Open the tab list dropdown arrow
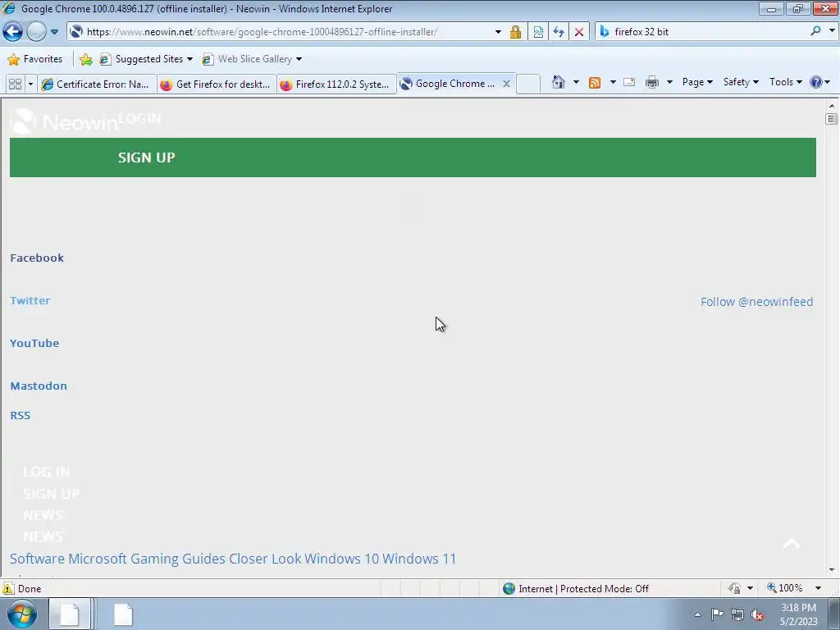Viewport: 840px width, 630px height. [x=30, y=84]
